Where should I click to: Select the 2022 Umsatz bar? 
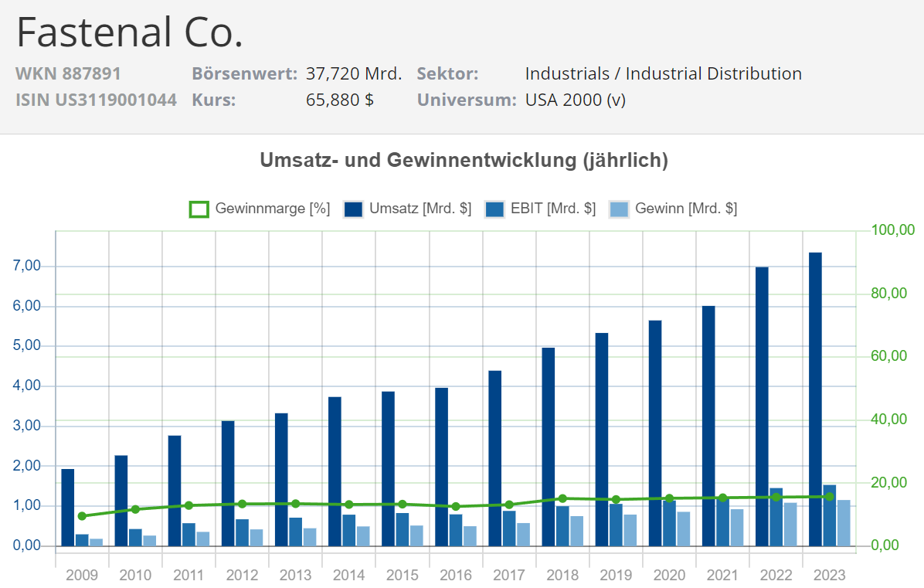(762, 406)
